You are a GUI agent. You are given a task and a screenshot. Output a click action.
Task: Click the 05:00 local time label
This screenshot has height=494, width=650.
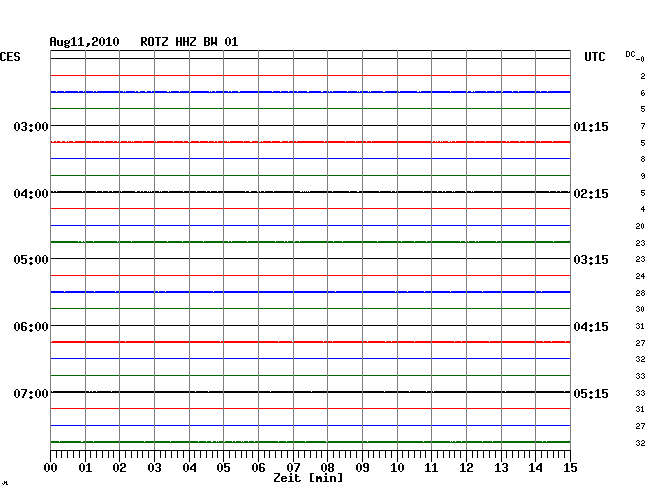coord(31,260)
